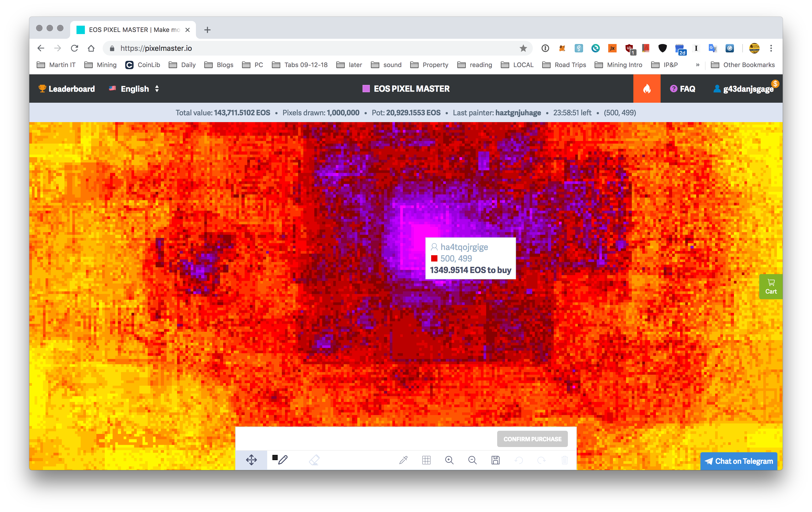Toggle the grid overlay

(x=426, y=460)
